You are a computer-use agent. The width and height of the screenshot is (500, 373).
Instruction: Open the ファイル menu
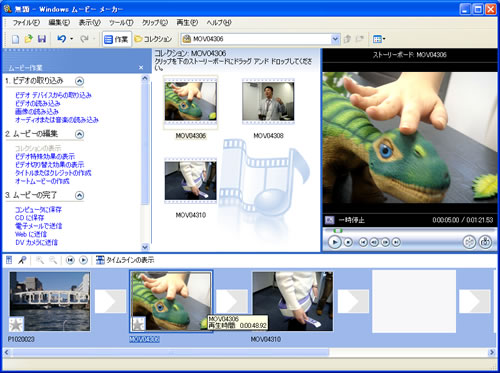[26, 23]
